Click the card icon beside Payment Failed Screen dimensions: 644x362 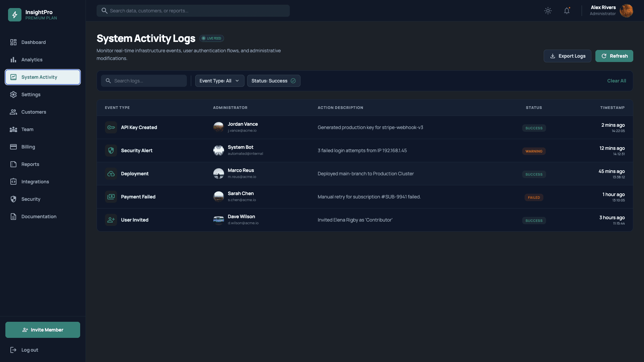(x=111, y=197)
